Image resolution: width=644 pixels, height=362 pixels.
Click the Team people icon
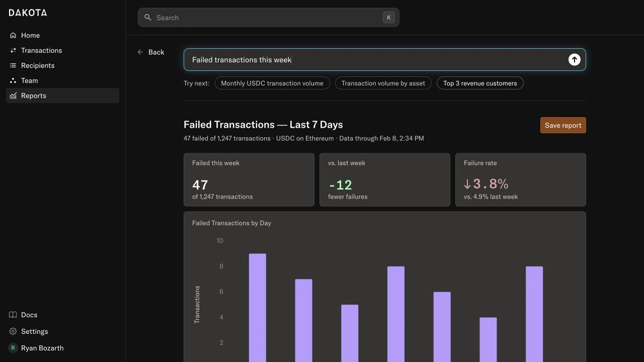pyautogui.click(x=13, y=80)
